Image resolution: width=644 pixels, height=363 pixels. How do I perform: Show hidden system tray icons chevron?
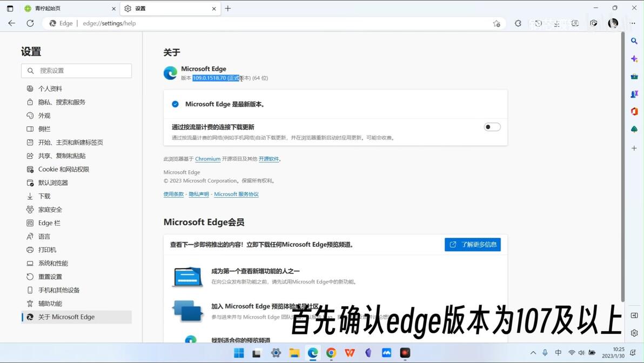(x=533, y=353)
